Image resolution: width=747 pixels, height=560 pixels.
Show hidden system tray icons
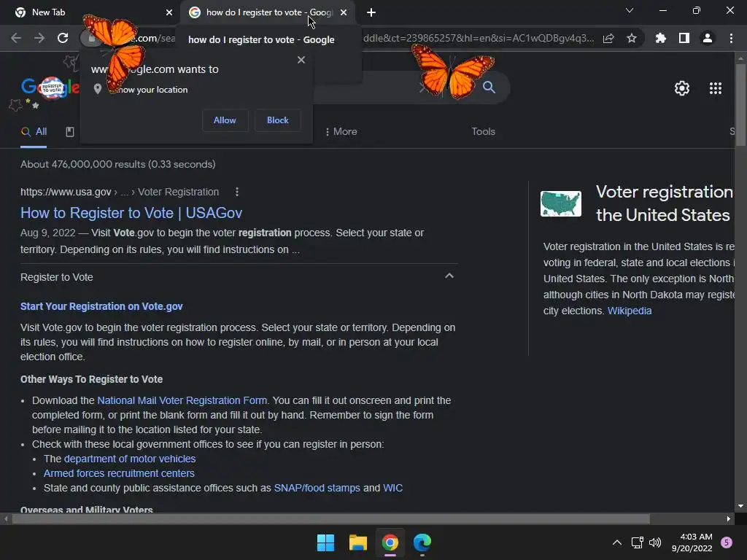(x=617, y=542)
